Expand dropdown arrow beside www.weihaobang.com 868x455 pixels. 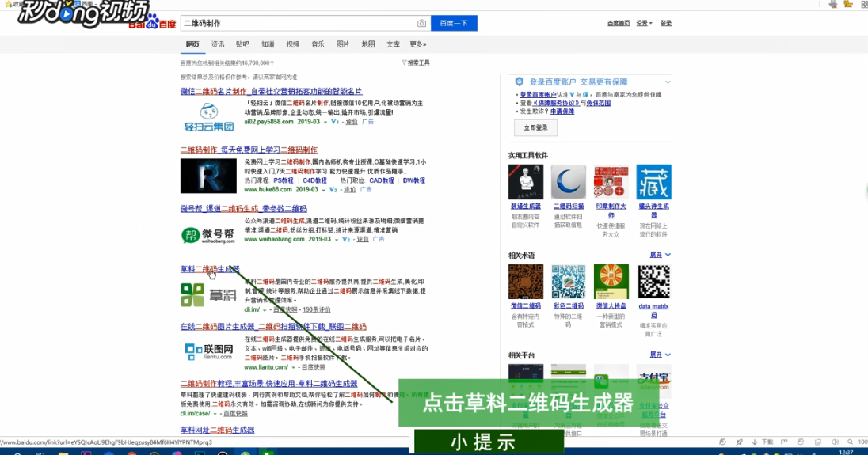[336, 240]
